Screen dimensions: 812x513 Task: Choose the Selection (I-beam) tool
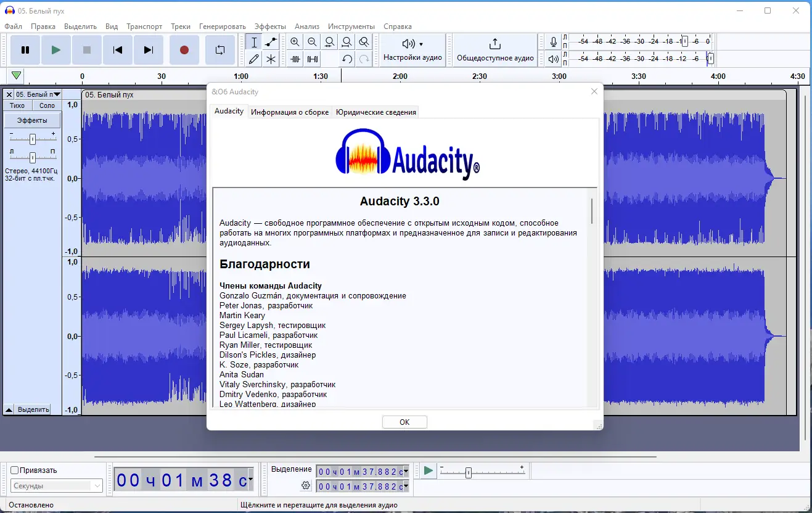coord(253,42)
